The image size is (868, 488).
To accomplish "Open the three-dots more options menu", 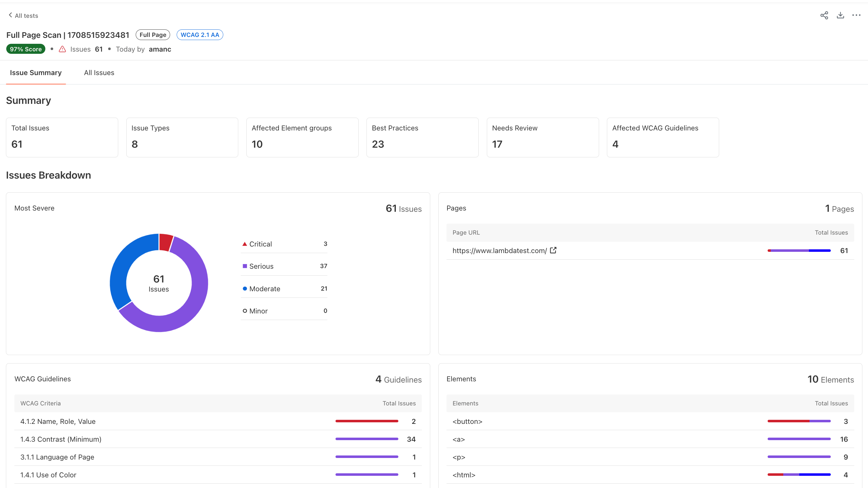I will [x=856, y=15].
